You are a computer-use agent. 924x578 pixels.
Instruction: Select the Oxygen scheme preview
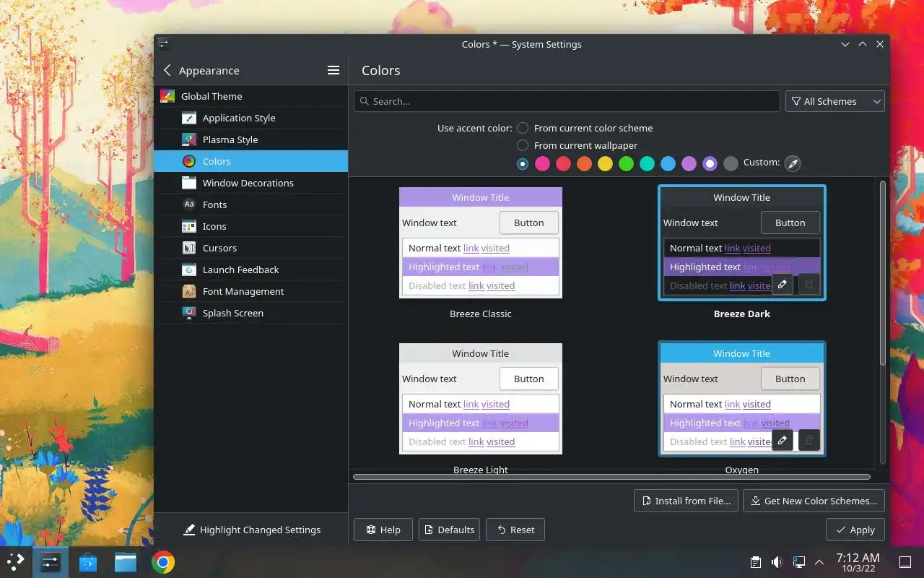tap(741, 398)
